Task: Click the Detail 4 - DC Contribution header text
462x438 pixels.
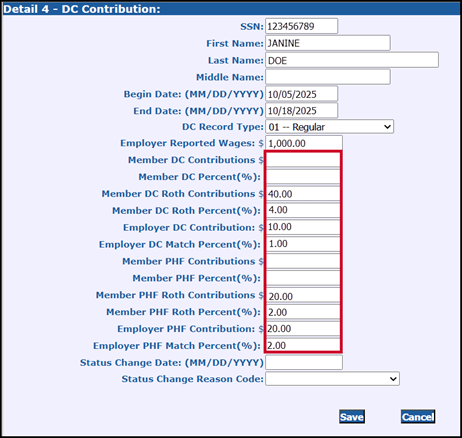Action: (82, 9)
